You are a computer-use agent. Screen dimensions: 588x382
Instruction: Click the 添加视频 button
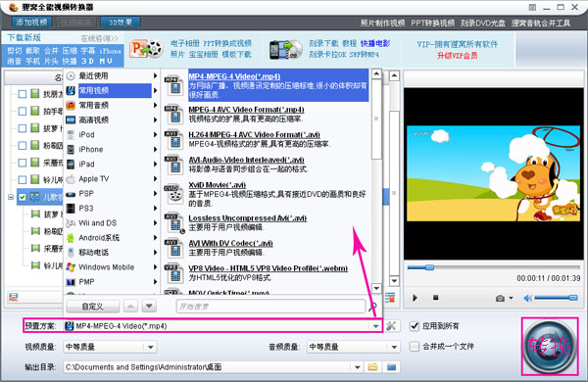(31, 23)
